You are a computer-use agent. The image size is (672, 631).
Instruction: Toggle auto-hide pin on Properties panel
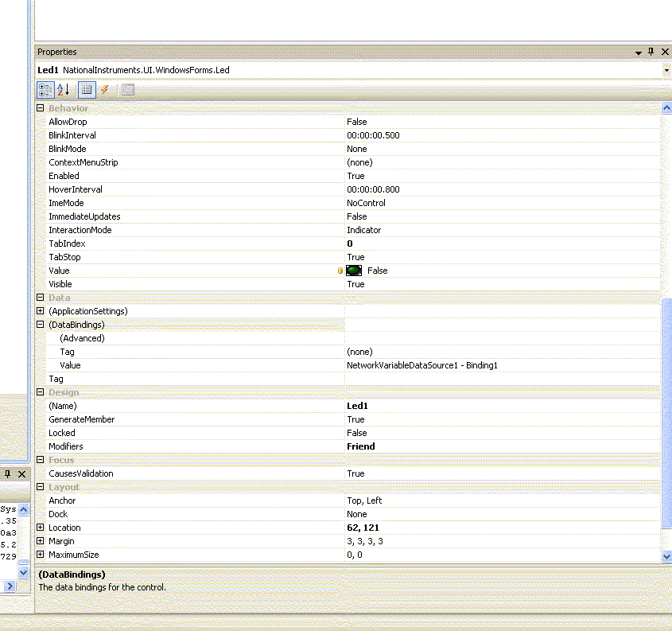point(651,52)
